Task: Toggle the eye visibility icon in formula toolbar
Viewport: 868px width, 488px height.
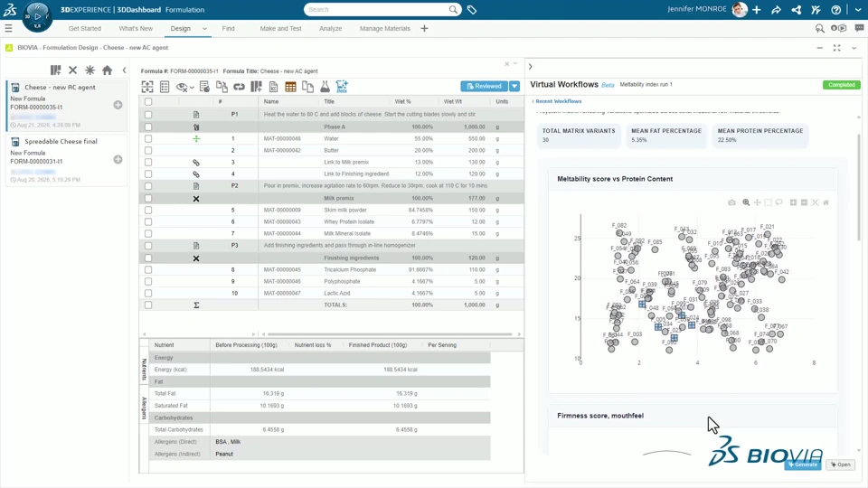Action: click(x=182, y=87)
